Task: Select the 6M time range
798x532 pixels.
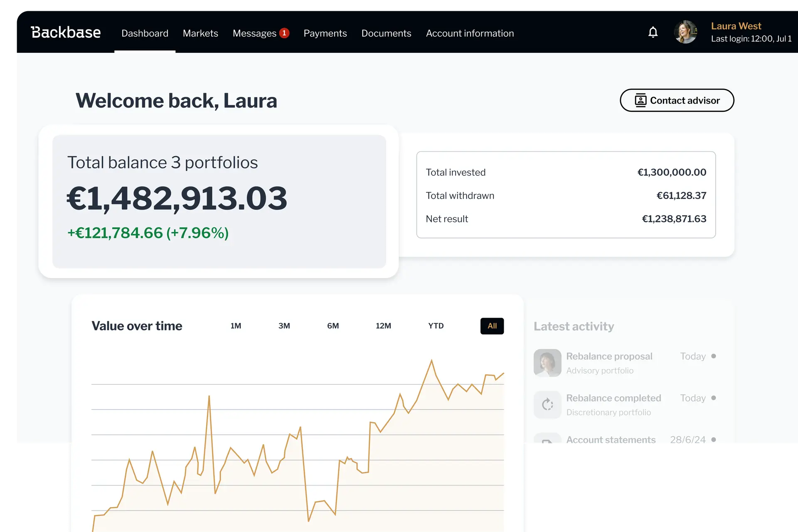Action: pyautogui.click(x=333, y=326)
